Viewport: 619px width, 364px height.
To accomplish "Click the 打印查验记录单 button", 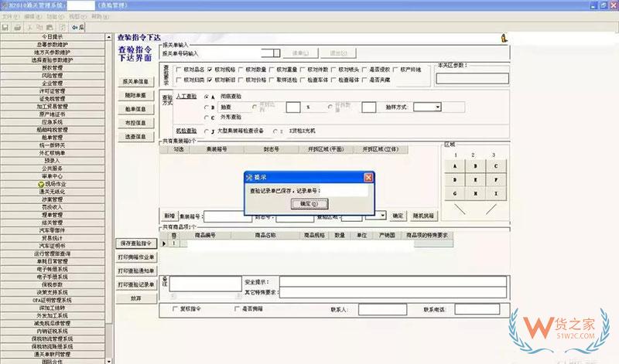I will pyautogui.click(x=136, y=284).
